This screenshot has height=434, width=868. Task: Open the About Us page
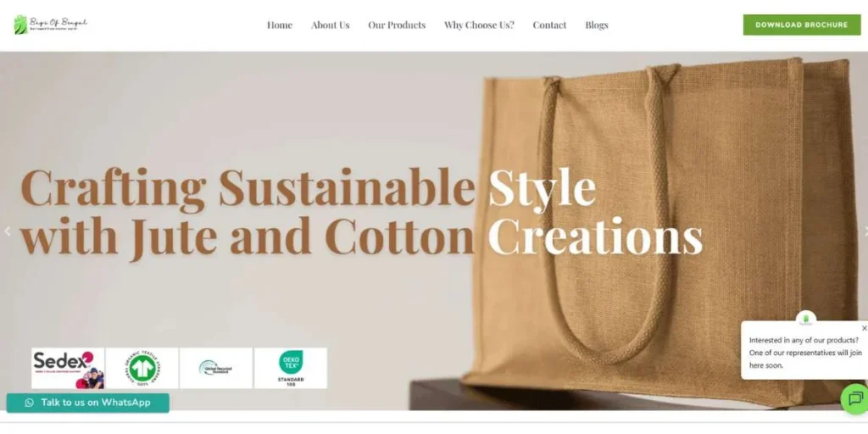coord(330,25)
